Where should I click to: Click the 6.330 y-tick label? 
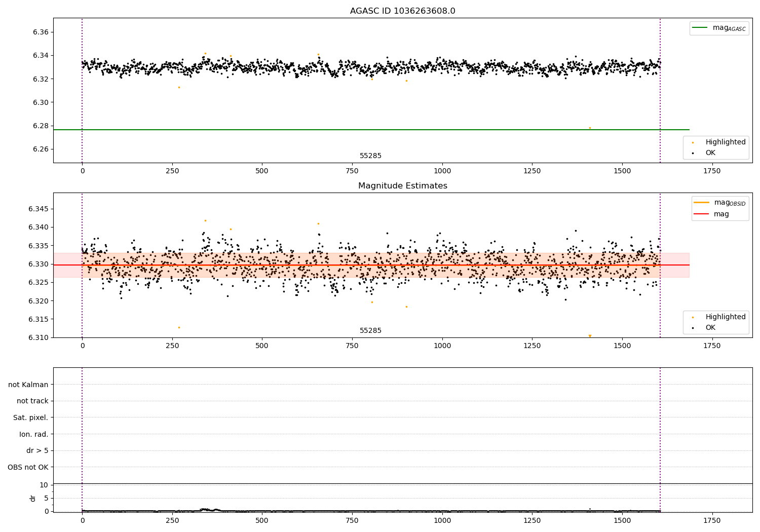point(39,264)
